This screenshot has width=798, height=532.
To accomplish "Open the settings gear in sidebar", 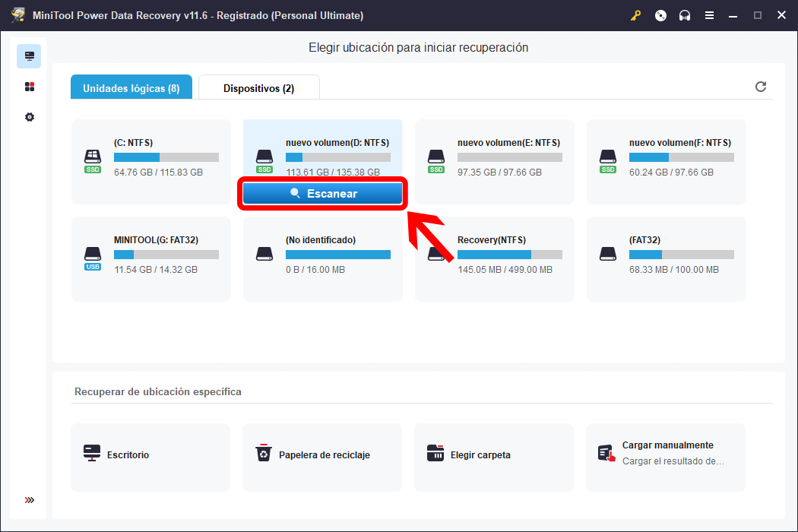I will point(30,117).
